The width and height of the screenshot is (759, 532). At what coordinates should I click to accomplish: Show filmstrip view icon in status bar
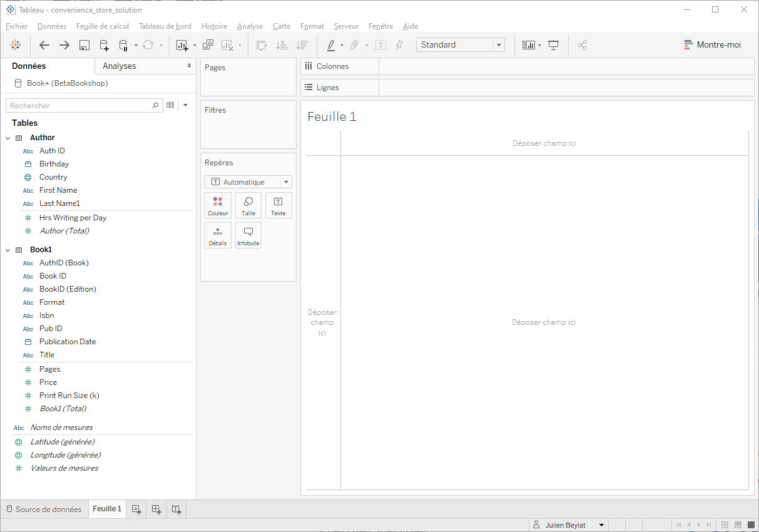coord(738,525)
